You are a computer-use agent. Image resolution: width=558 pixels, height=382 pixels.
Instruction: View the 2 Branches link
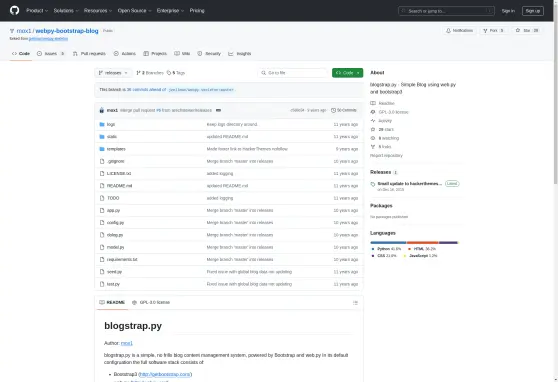click(150, 73)
